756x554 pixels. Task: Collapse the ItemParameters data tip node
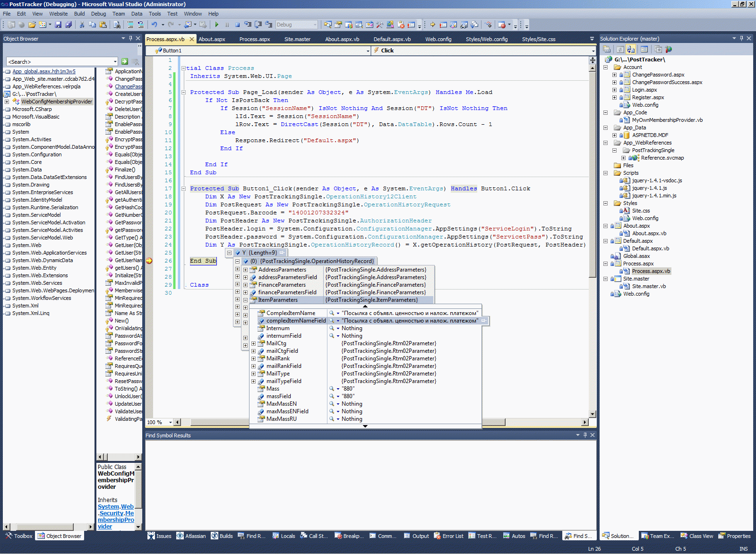pos(245,300)
